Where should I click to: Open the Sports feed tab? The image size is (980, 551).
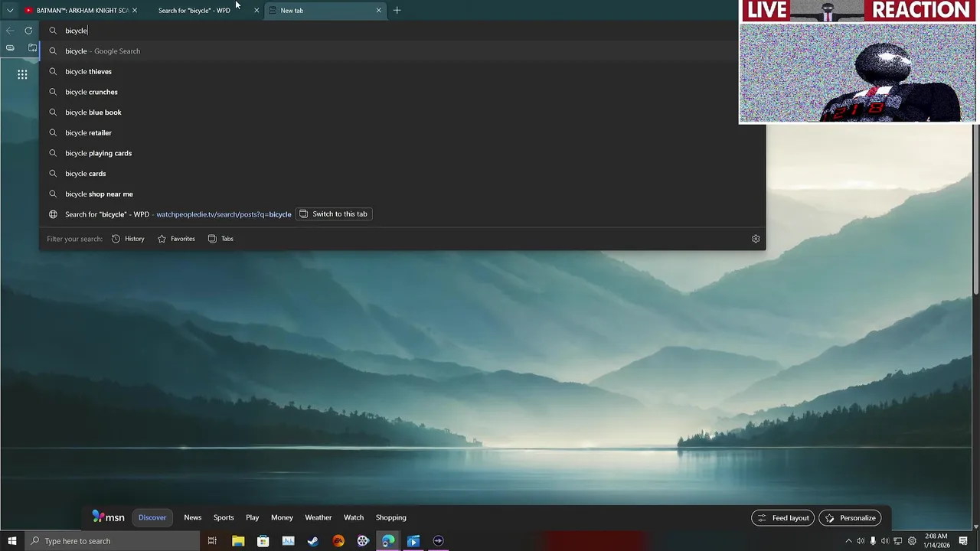(224, 517)
